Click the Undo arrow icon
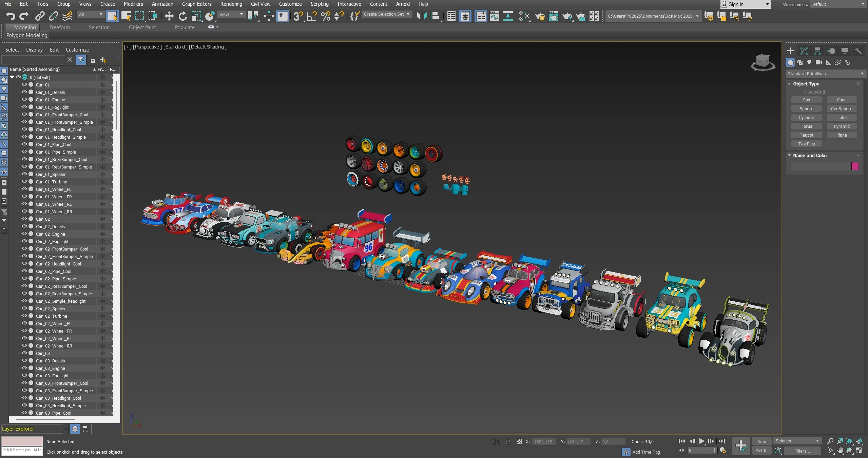 point(11,16)
